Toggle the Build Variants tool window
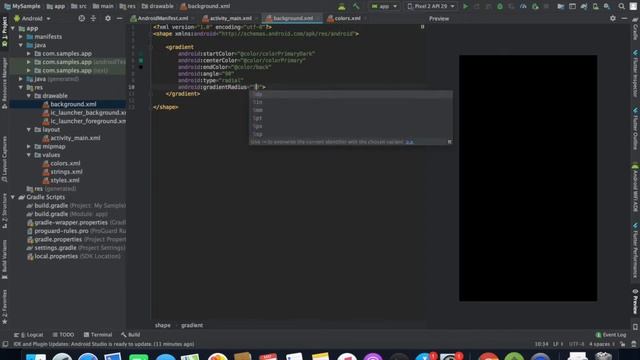 pos(4,259)
